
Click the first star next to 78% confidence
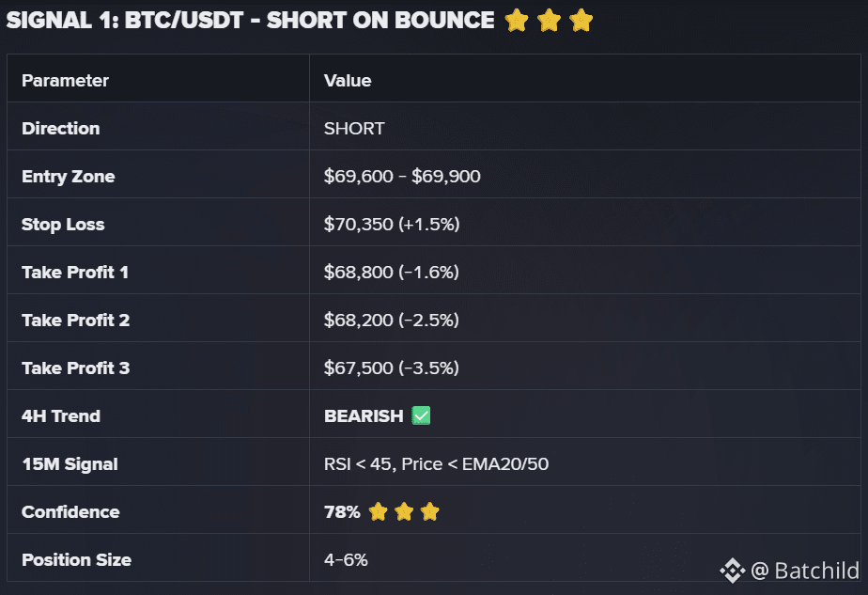point(378,511)
